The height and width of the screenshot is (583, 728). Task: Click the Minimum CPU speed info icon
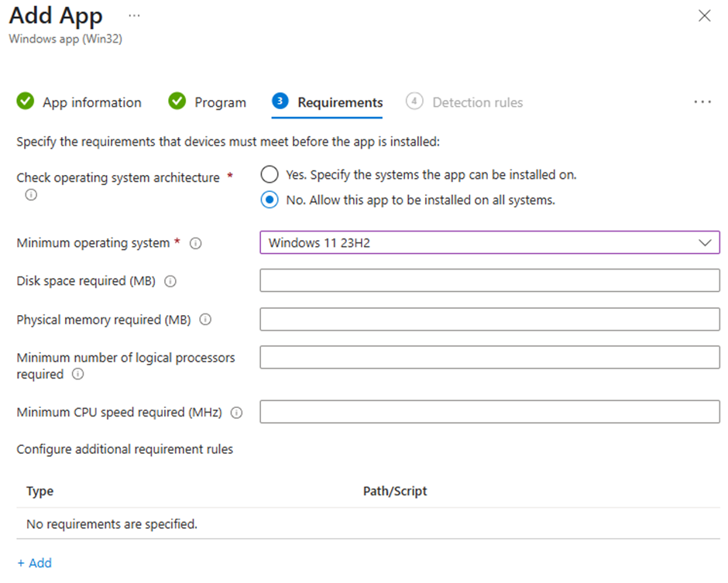tap(235, 412)
